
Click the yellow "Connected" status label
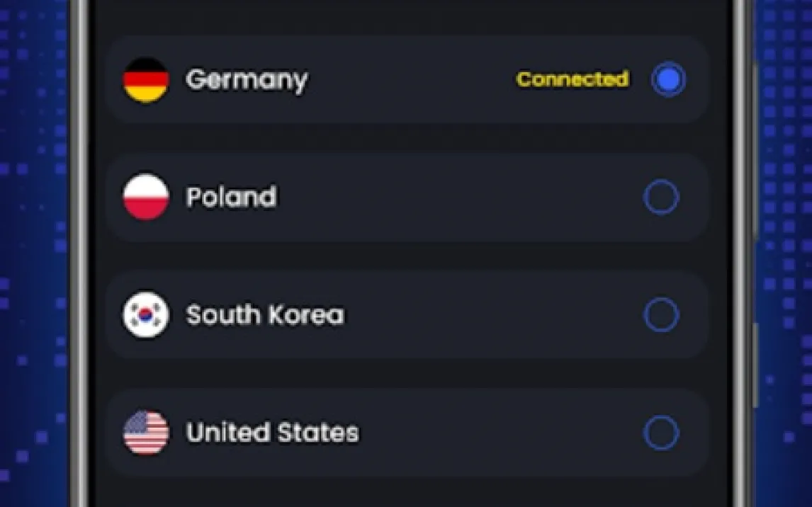[x=573, y=79]
